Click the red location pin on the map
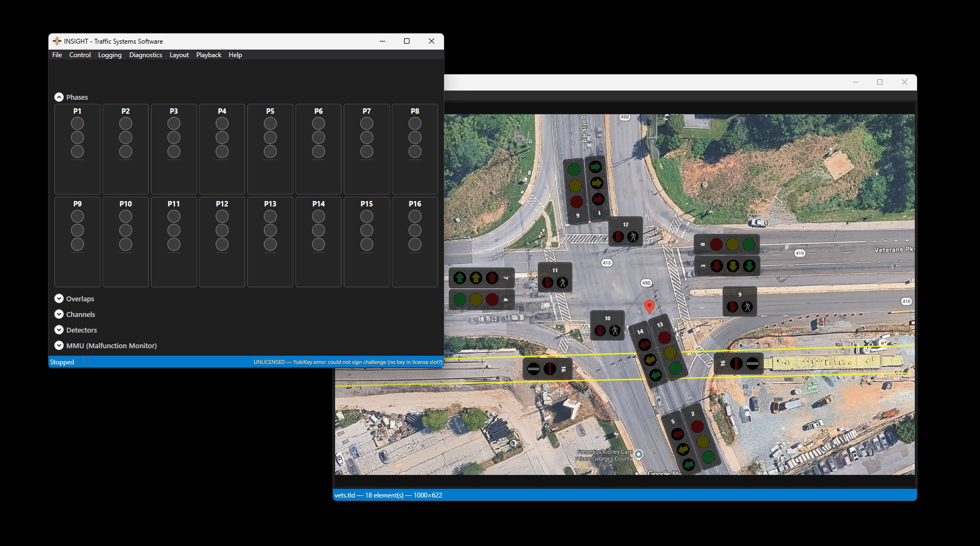Image resolution: width=980 pixels, height=546 pixels. tap(649, 307)
